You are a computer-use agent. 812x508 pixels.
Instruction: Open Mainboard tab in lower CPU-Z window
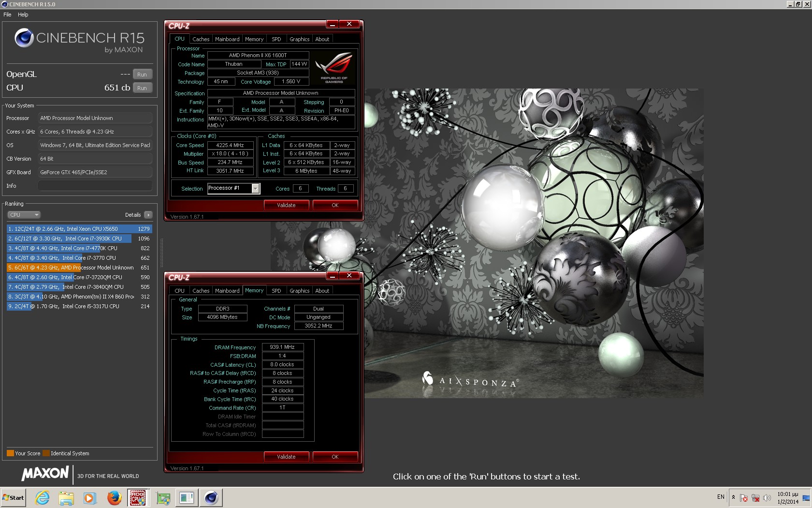tap(227, 291)
